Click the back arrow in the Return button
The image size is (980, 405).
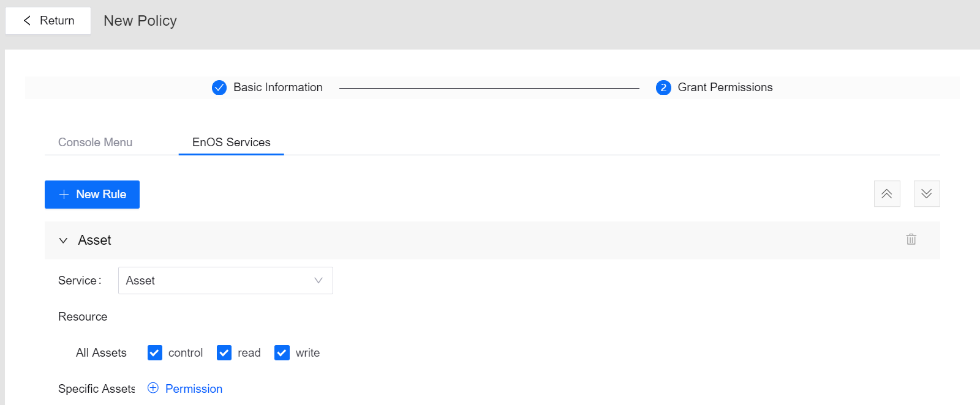[26, 20]
